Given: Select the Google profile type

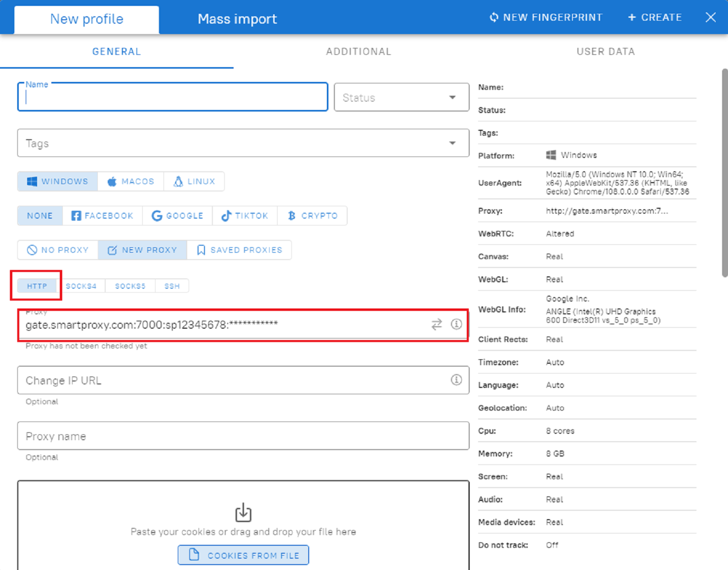Looking at the screenshot, I should coord(177,216).
